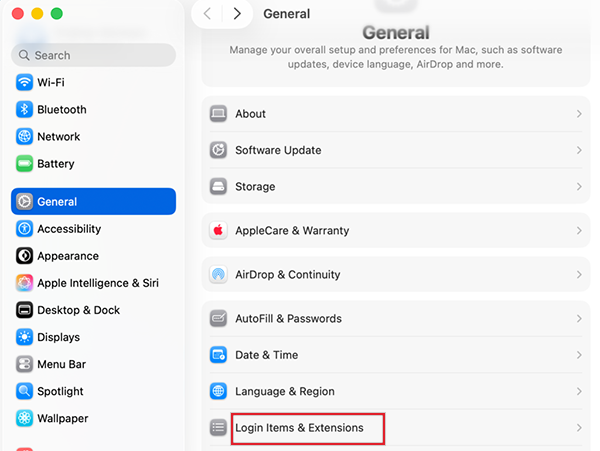
Task: Click the Network globe icon
Action: pos(24,137)
